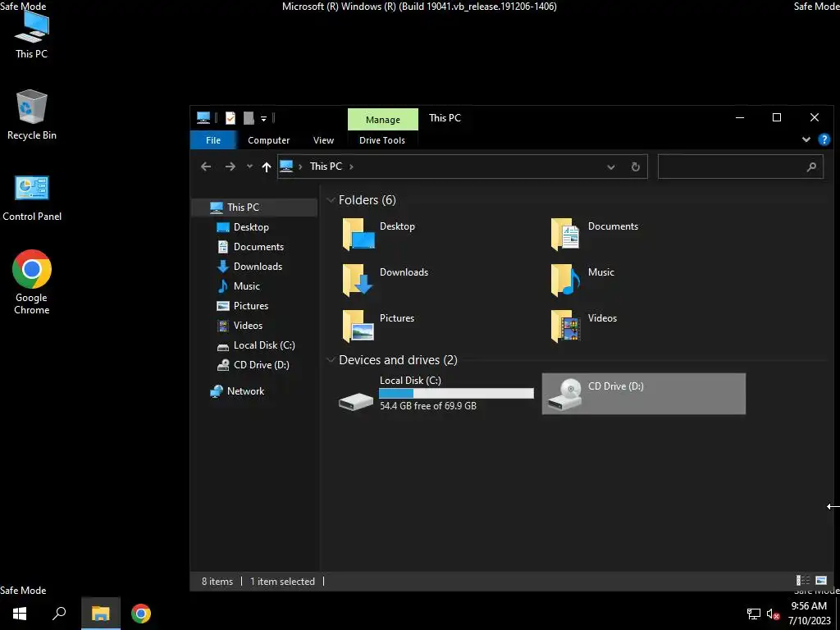Open the clock and date flyout
This screenshot has width=840, height=630.
pos(809,614)
